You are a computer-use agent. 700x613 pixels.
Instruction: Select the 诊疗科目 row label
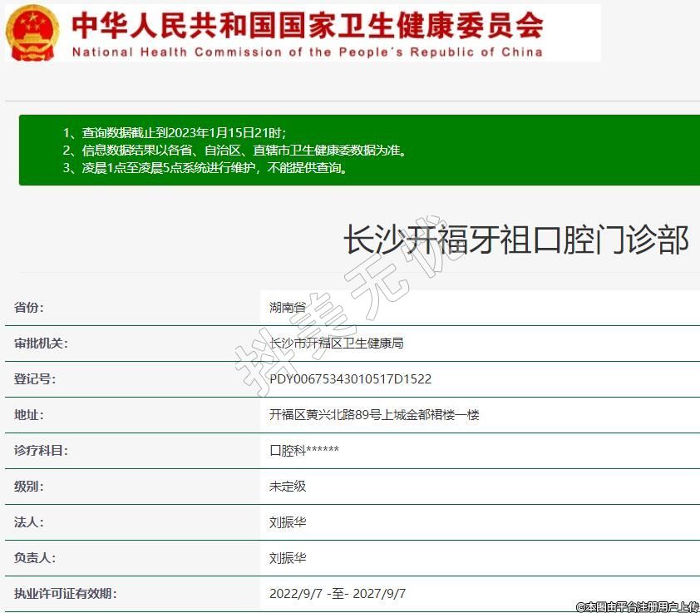click(41, 451)
